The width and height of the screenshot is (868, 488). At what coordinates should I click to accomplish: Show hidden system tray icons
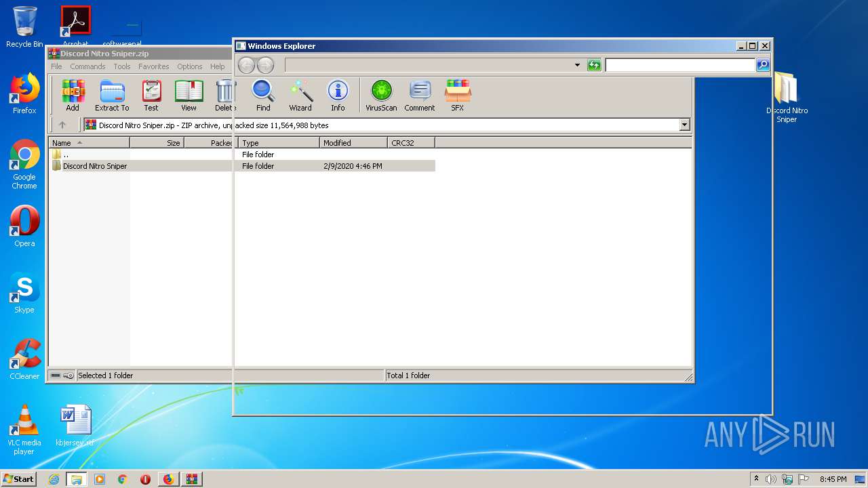point(757,479)
